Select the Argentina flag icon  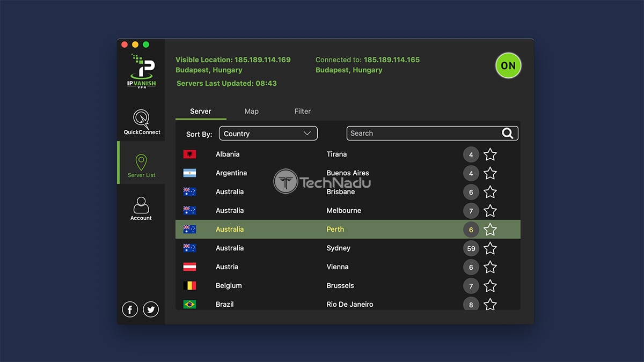(x=189, y=173)
